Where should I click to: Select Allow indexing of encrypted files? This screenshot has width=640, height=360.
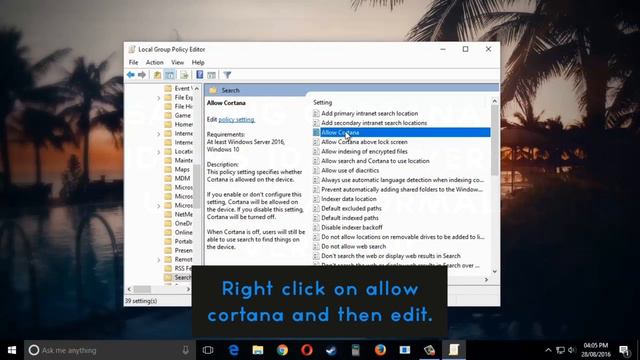point(364,151)
